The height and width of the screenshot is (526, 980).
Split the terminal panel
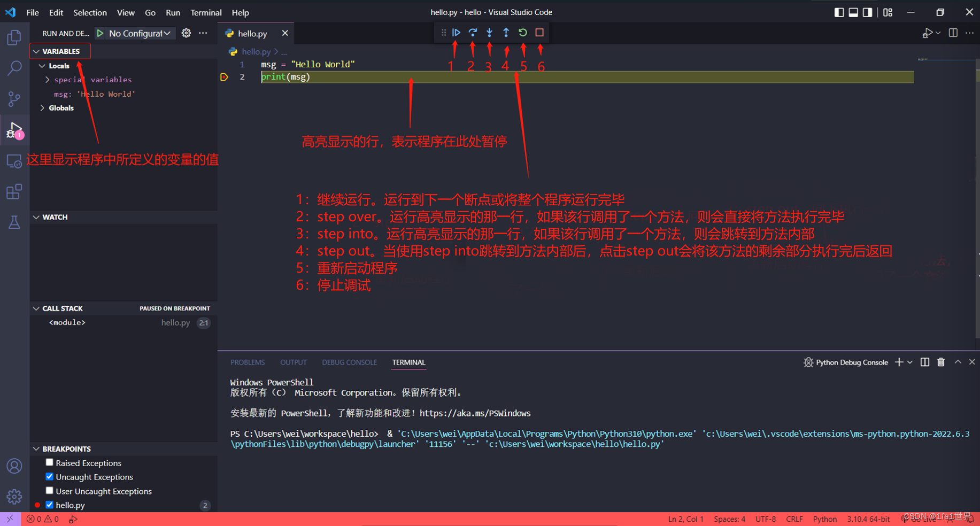925,362
